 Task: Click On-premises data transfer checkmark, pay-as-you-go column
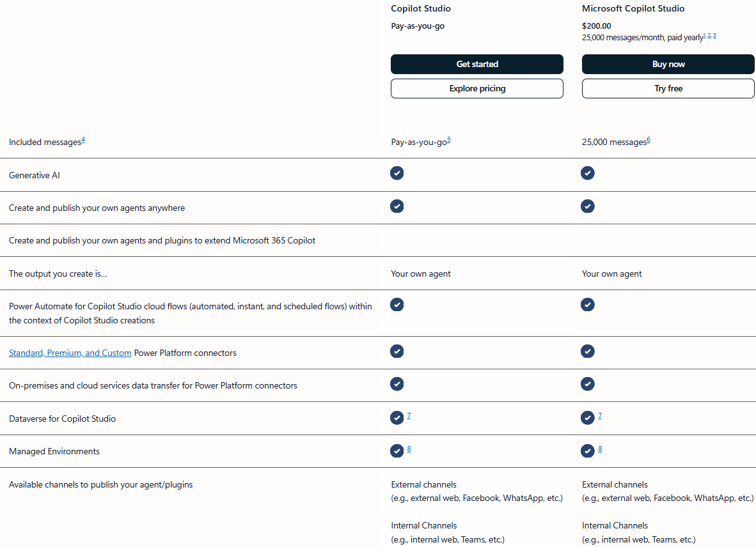point(397,384)
